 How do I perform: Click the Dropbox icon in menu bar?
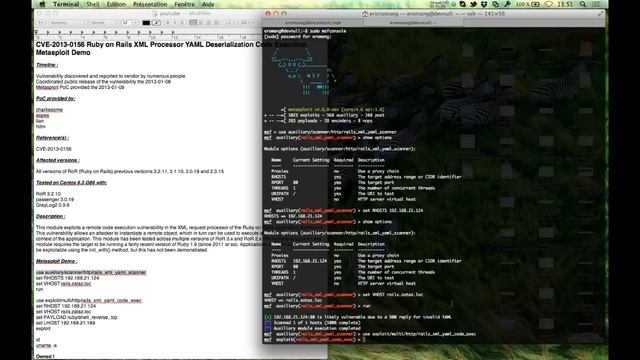coord(484,4)
